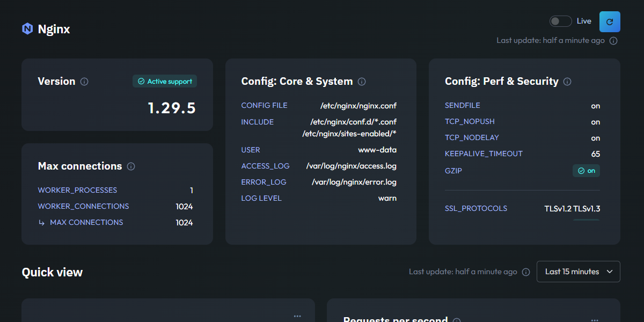Click the INCLUDE label
The height and width of the screenshot is (322, 644).
pos(257,122)
